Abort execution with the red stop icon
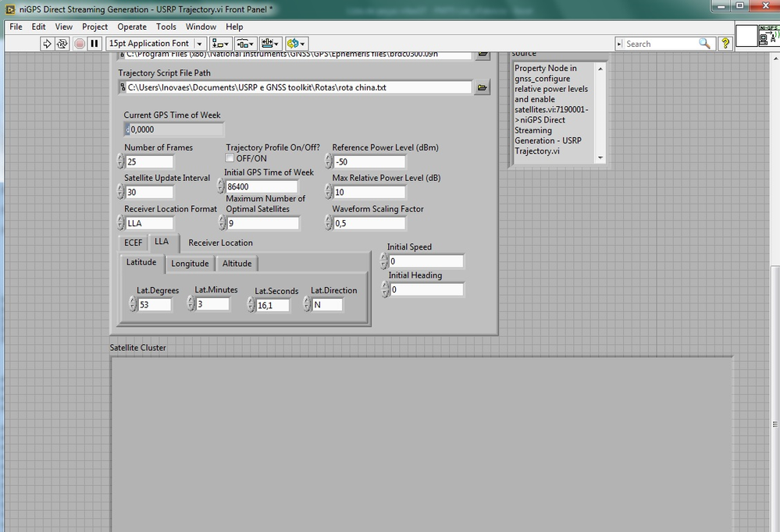This screenshot has width=780, height=532. [79, 44]
